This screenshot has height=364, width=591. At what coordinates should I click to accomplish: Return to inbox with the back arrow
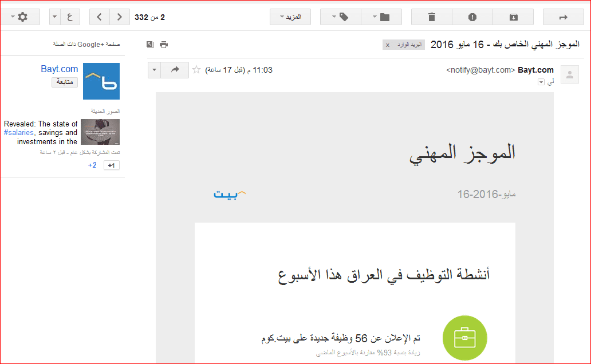pyautogui.click(x=563, y=17)
